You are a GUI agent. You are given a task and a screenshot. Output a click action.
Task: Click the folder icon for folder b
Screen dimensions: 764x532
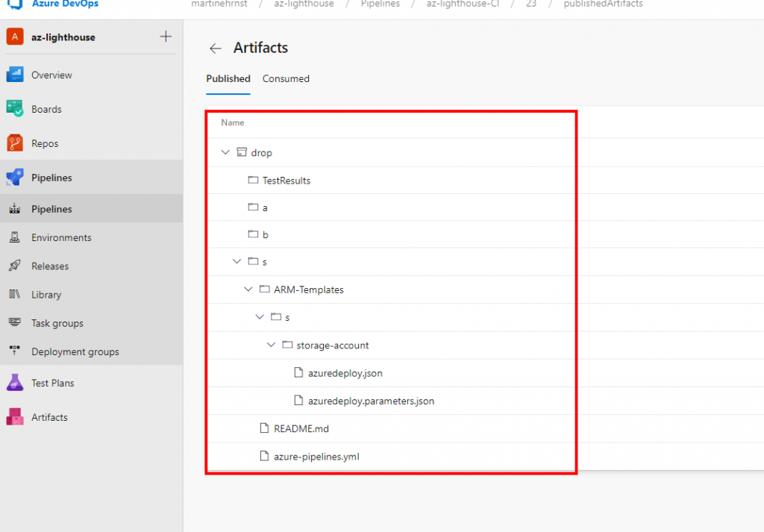[x=253, y=234]
